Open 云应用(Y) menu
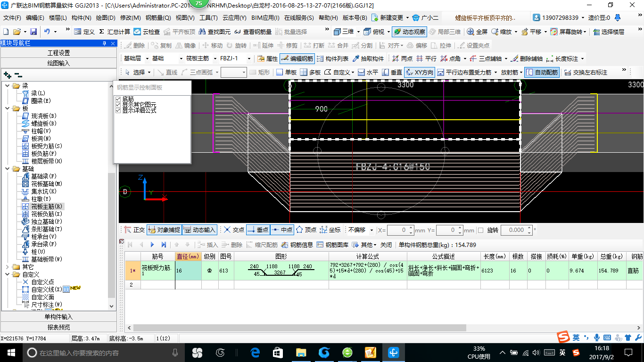 click(234, 17)
